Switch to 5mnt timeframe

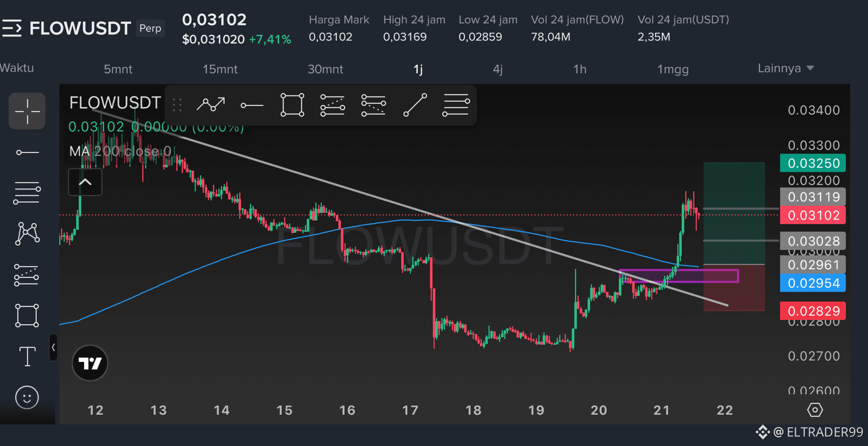tap(118, 69)
